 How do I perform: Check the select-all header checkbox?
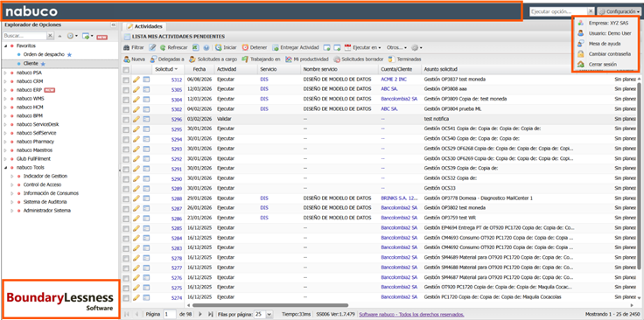click(126, 70)
